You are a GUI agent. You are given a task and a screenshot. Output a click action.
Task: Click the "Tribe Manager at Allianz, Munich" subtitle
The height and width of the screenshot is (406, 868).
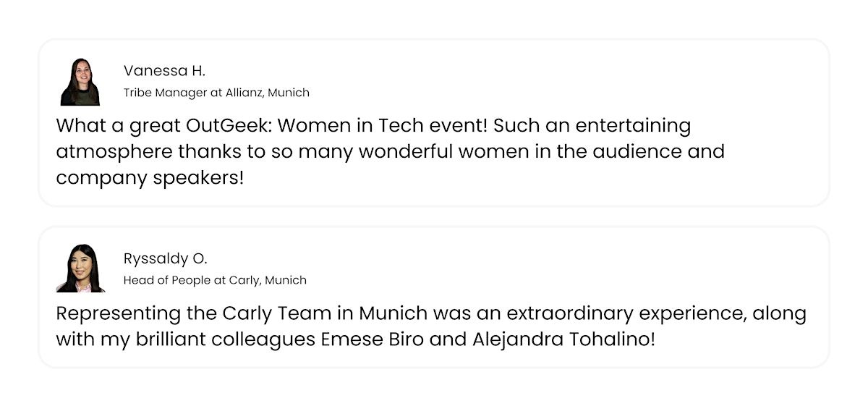click(x=216, y=93)
